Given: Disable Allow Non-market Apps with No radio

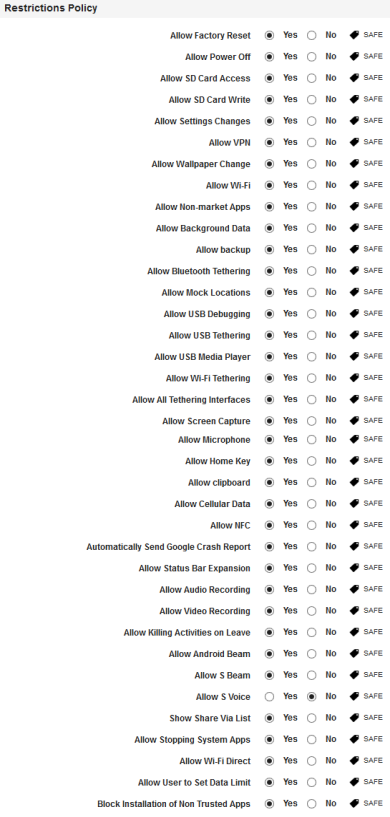Looking at the screenshot, I should coord(311,207).
